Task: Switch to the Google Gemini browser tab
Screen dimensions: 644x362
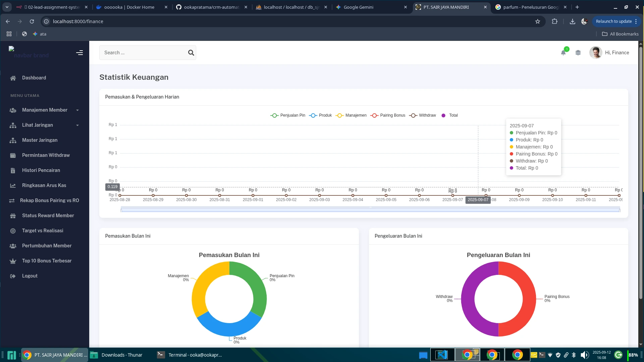Action: [x=358, y=7]
